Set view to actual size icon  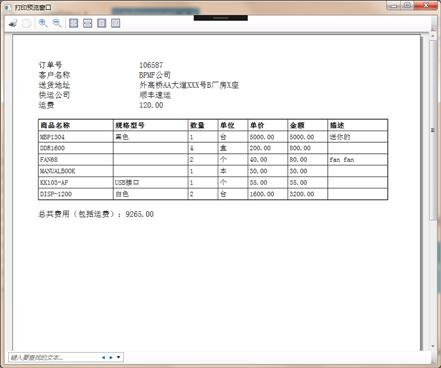[73, 23]
